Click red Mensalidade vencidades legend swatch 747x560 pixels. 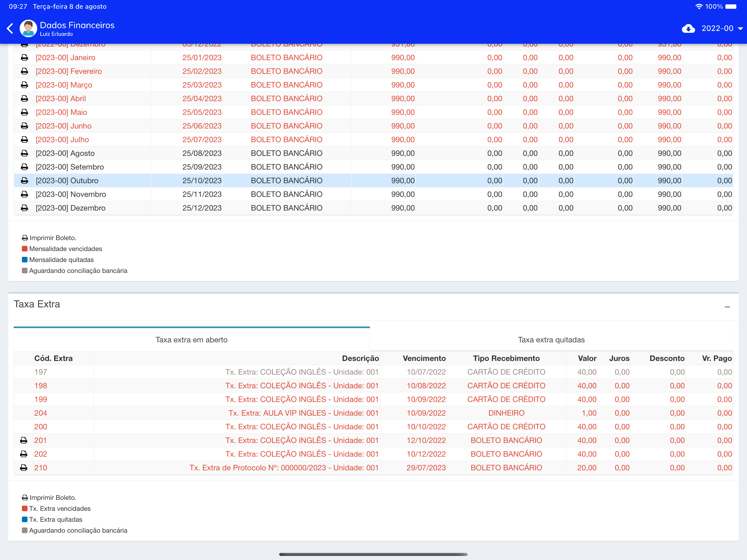[x=25, y=249]
